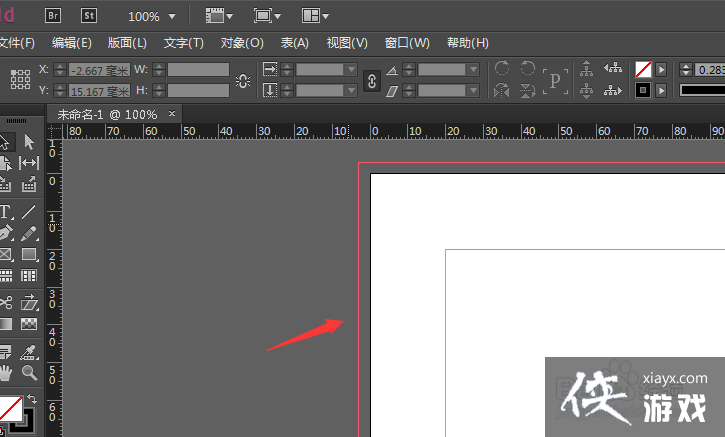Open the 视图(V) menu
The height and width of the screenshot is (437, 725).
pos(347,43)
